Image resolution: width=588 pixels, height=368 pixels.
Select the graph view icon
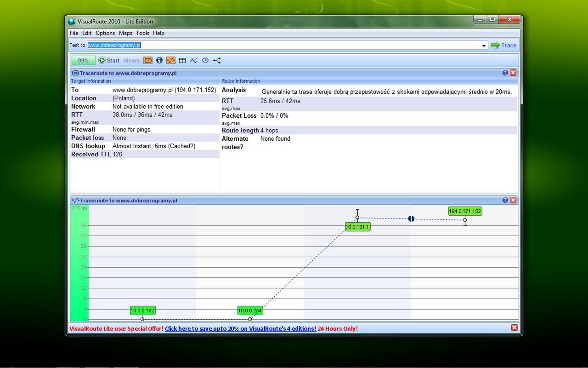tap(171, 60)
